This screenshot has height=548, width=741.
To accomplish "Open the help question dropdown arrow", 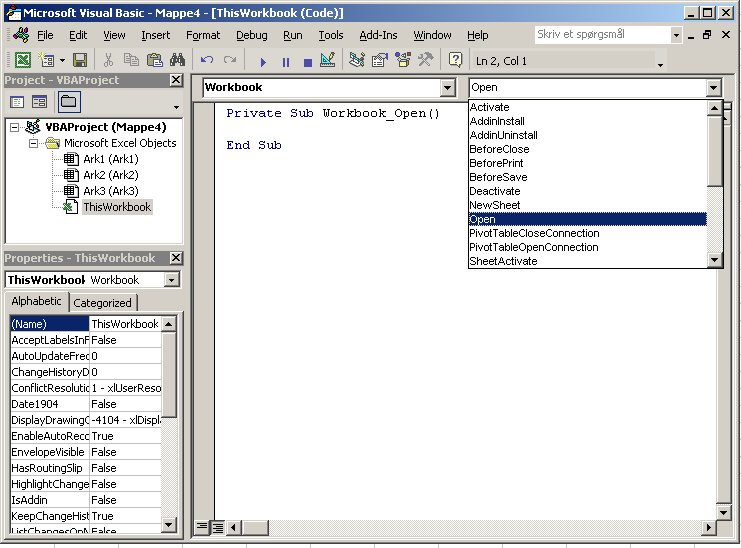I will pyautogui.click(x=676, y=35).
